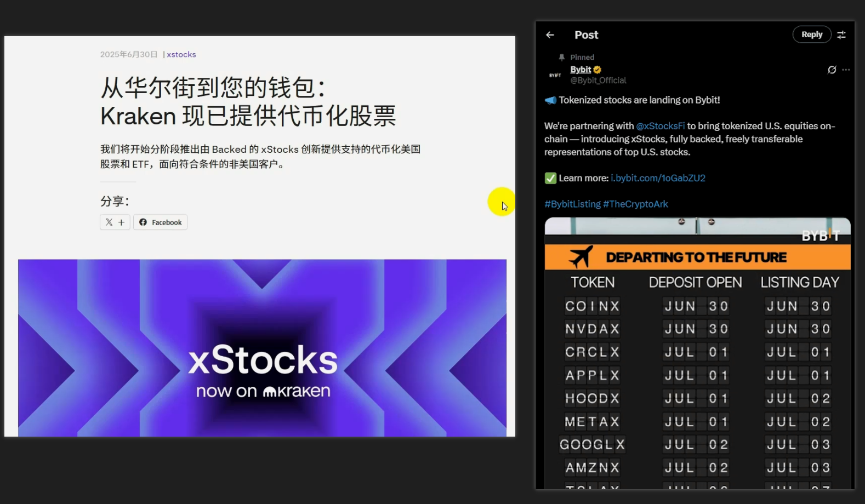This screenshot has width=865, height=504.
Task: Click the Kraken article headline
Action: (248, 102)
